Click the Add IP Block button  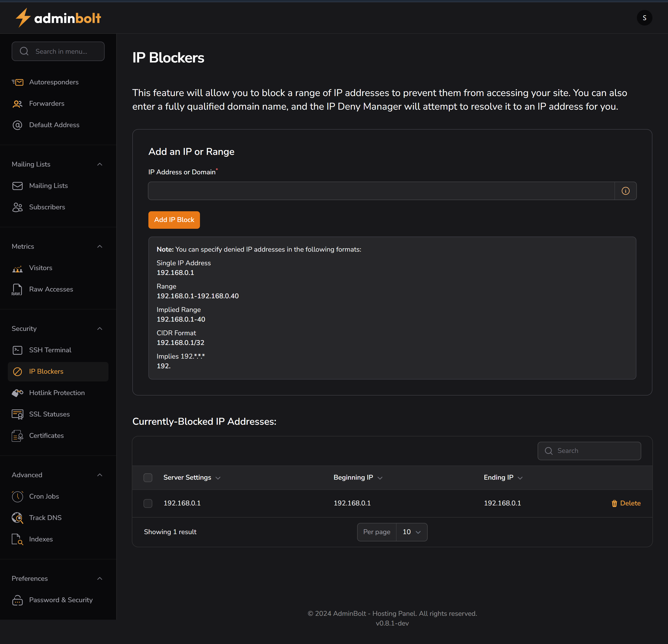pyautogui.click(x=174, y=220)
